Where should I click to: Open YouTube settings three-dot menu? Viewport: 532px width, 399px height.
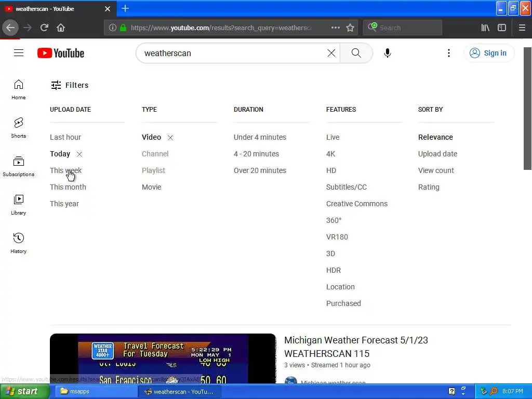click(x=448, y=53)
